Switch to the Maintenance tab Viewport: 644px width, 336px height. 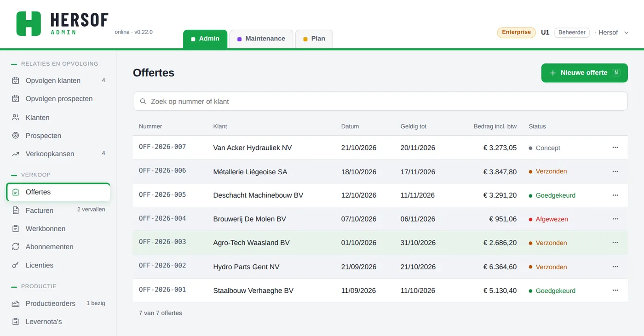pyautogui.click(x=261, y=39)
